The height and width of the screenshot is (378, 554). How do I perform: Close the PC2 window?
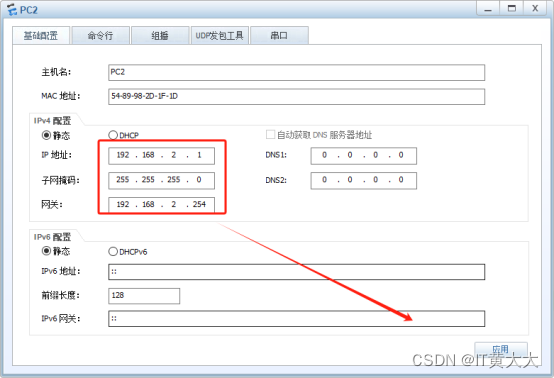pyautogui.click(x=535, y=9)
